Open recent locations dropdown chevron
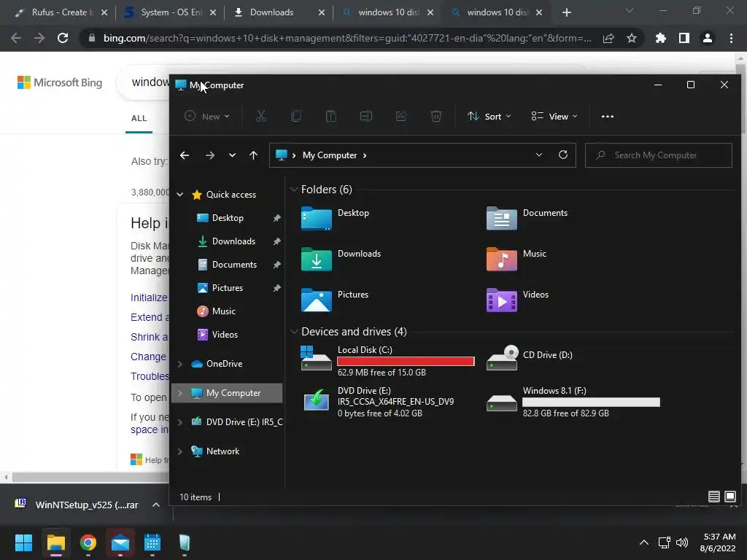Viewport: 747px width, 560px height. pos(232,155)
